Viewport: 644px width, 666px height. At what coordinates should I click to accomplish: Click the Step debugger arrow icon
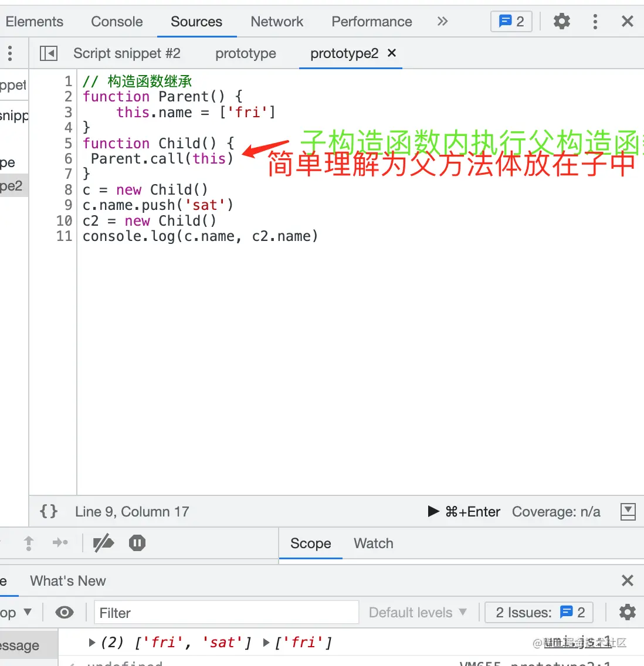(60, 542)
